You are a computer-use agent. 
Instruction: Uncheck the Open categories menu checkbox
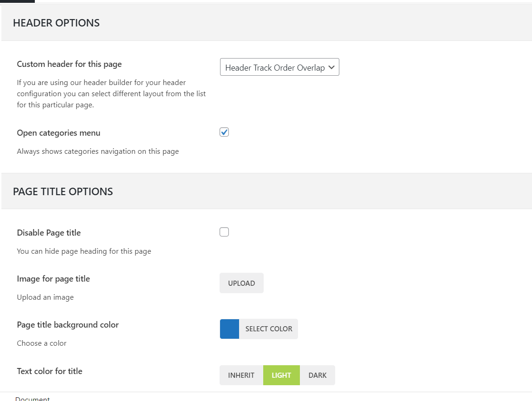pos(224,132)
